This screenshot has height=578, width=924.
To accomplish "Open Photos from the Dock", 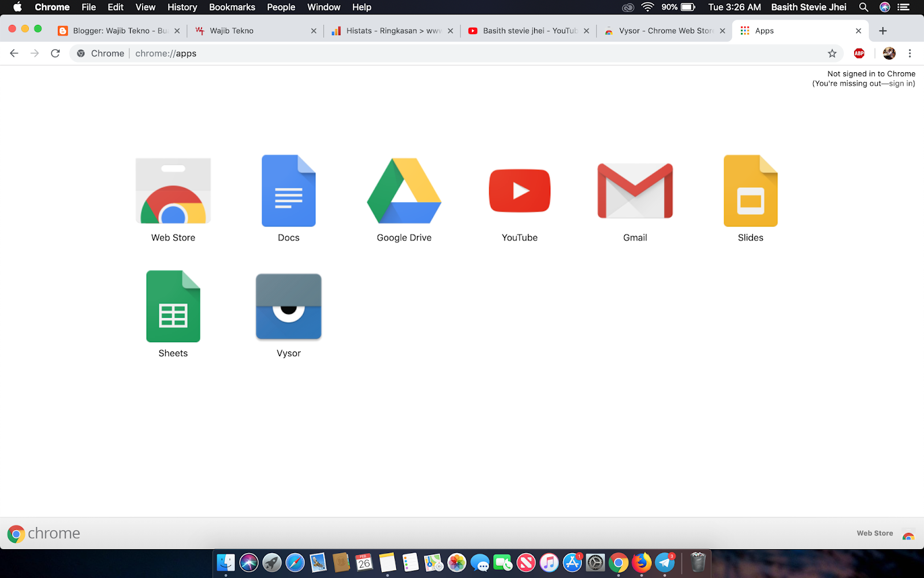I will (457, 562).
